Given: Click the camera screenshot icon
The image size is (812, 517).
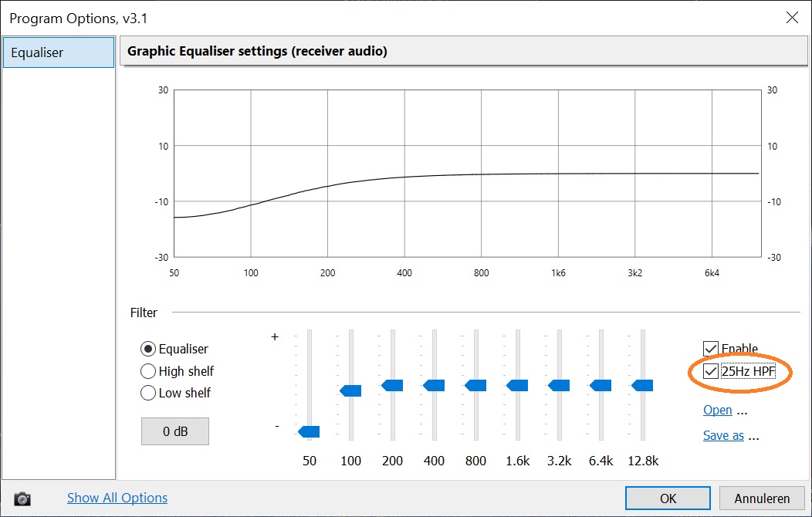Looking at the screenshot, I should click(x=23, y=498).
